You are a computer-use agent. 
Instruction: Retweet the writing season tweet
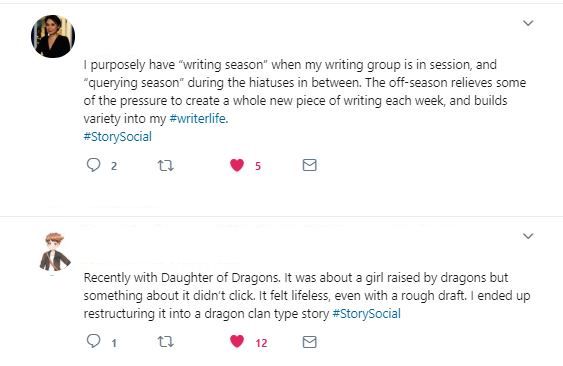(x=166, y=166)
